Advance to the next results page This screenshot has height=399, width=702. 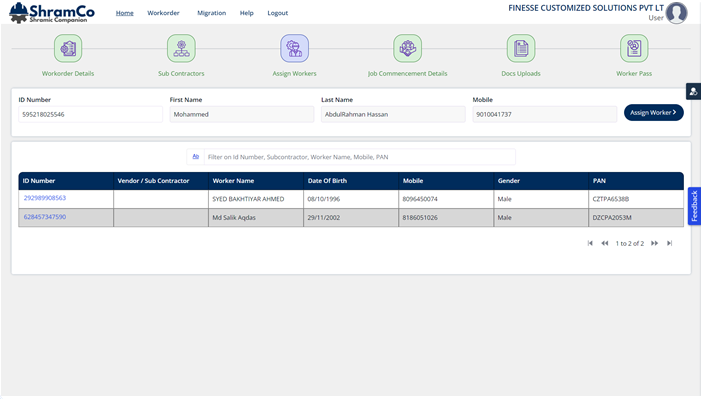click(x=655, y=243)
